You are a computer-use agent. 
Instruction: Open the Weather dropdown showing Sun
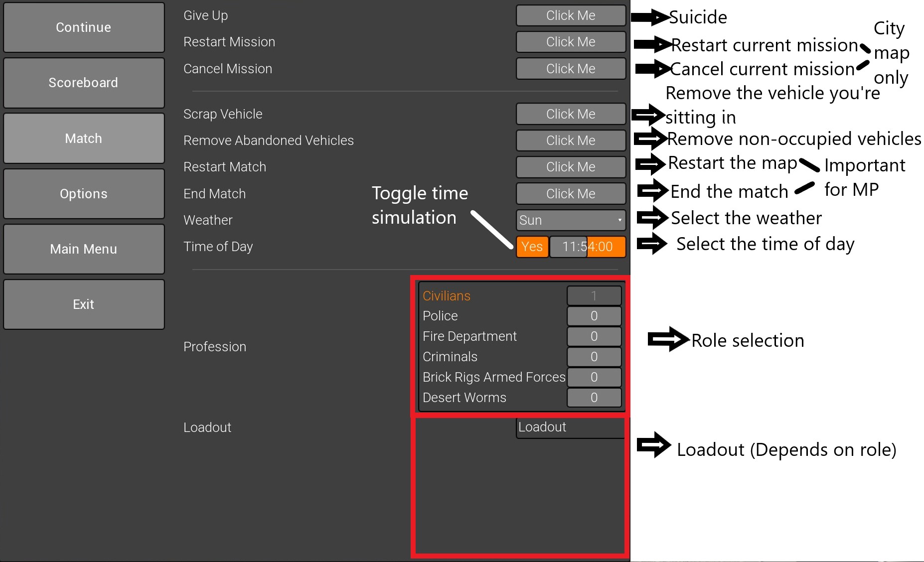click(571, 220)
